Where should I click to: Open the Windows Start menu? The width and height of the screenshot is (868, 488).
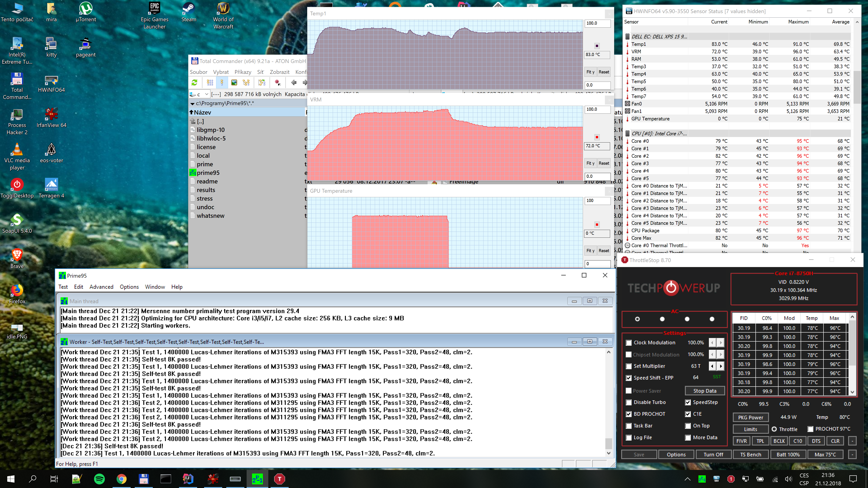(11, 479)
